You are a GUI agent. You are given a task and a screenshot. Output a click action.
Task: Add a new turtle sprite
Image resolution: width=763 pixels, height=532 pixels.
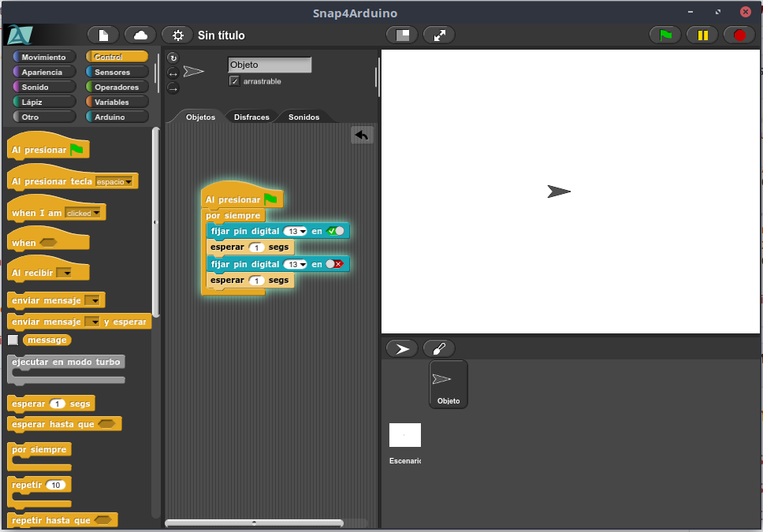coord(402,348)
